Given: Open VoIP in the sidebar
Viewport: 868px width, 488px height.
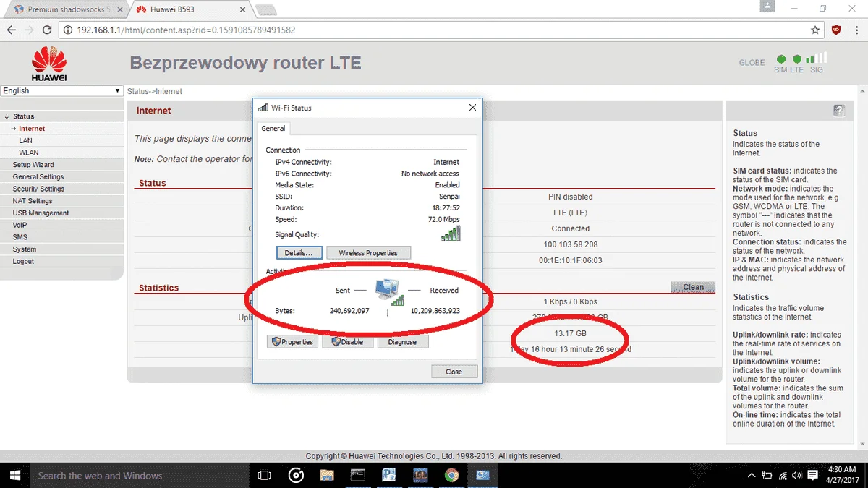Looking at the screenshot, I should (x=20, y=226).
